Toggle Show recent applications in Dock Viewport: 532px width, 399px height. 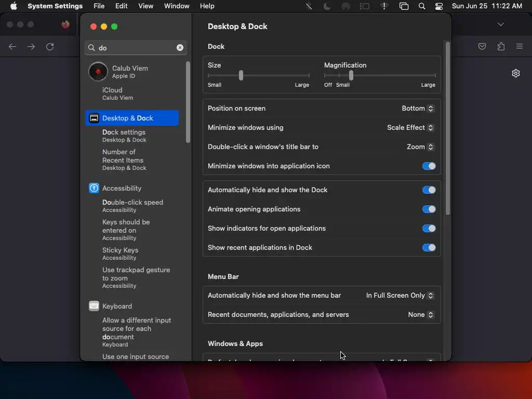pyautogui.click(x=429, y=247)
